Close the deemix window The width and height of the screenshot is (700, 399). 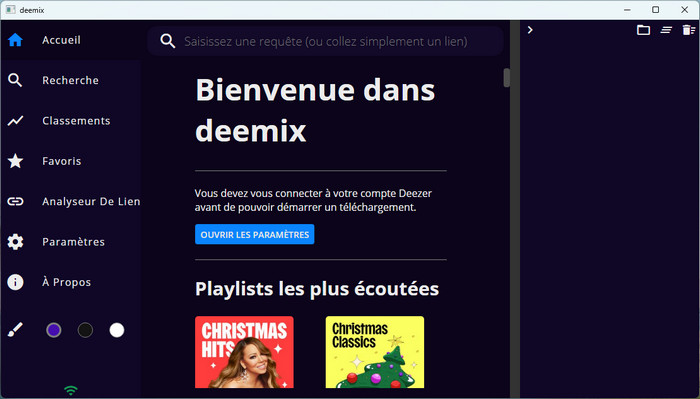pyautogui.click(x=684, y=10)
